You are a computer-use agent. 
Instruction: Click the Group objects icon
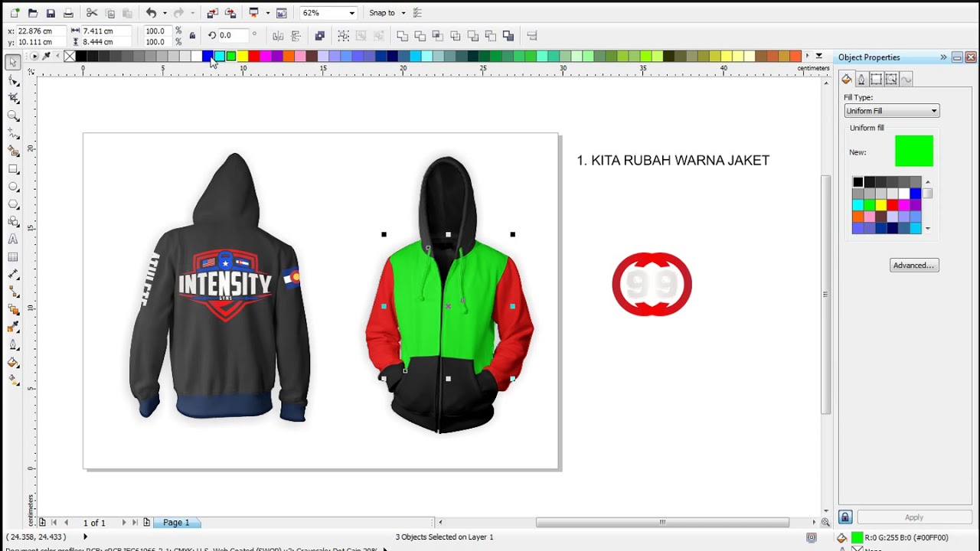click(344, 35)
